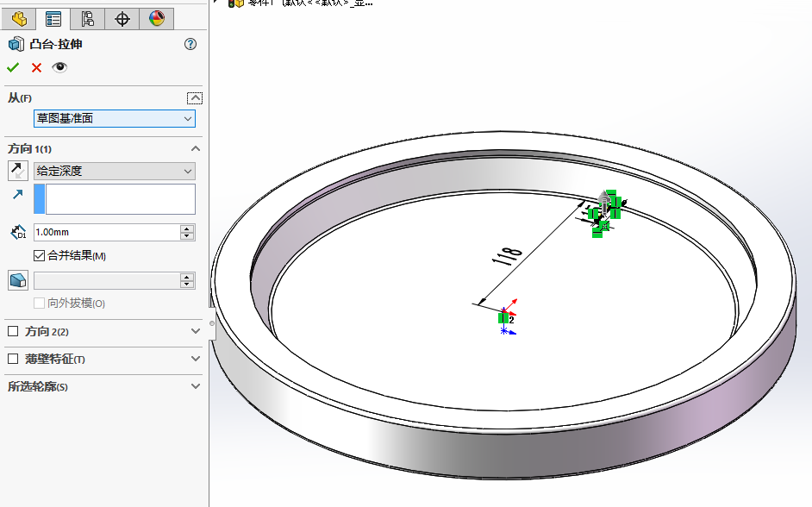This screenshot has width=812, height=507.
Task: Expand the 所选轮廓 section
Action: 195,386
